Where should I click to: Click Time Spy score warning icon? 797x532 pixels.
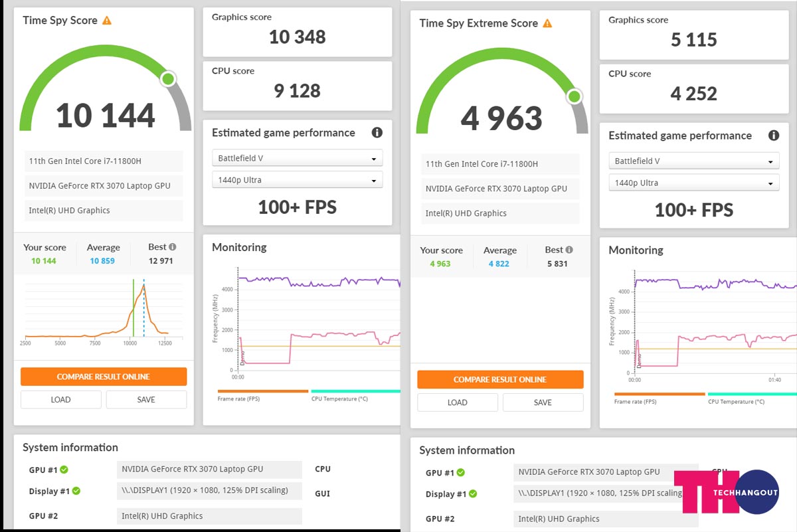tap(107, 21)
